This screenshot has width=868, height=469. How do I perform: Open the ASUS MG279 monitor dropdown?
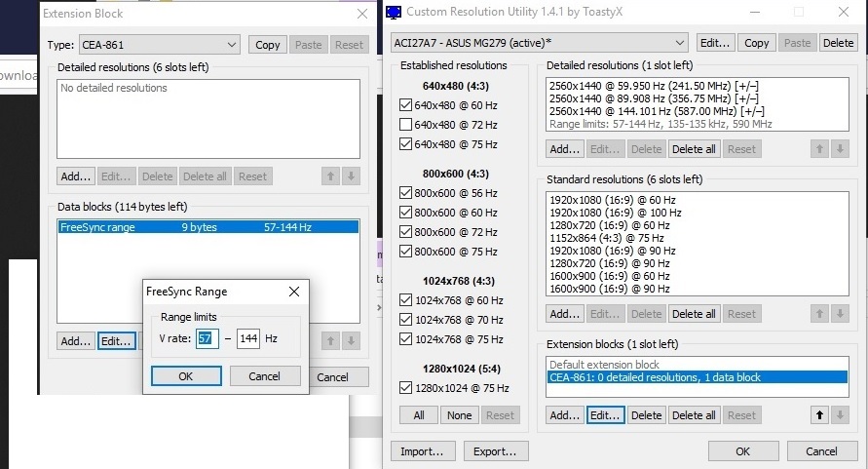539,43
